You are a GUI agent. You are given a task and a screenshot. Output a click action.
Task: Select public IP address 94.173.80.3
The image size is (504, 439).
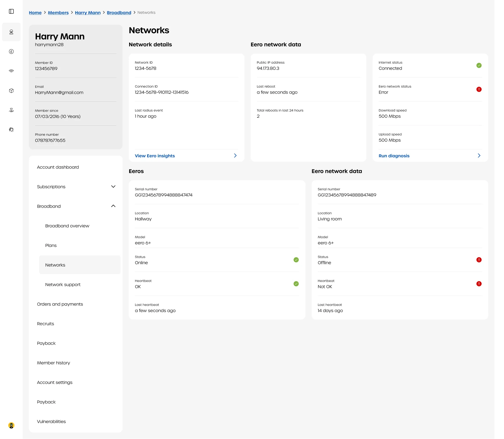coord(268,68)
